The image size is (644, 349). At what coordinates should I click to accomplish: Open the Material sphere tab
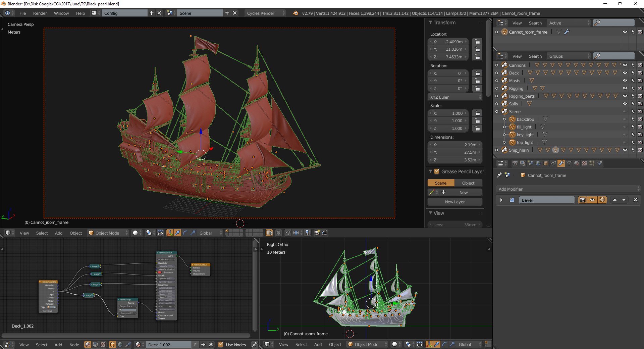click(577, 163)
